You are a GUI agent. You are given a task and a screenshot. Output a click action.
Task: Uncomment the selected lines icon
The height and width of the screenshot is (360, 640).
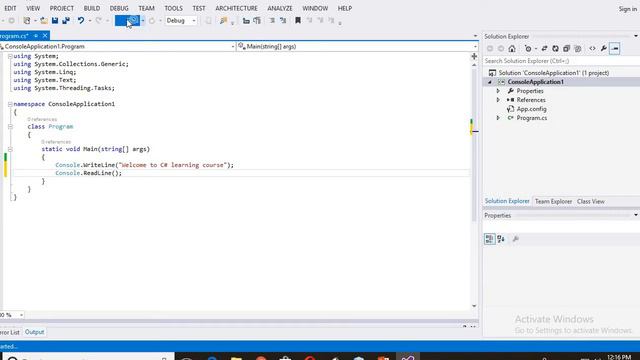click(283, 20)
